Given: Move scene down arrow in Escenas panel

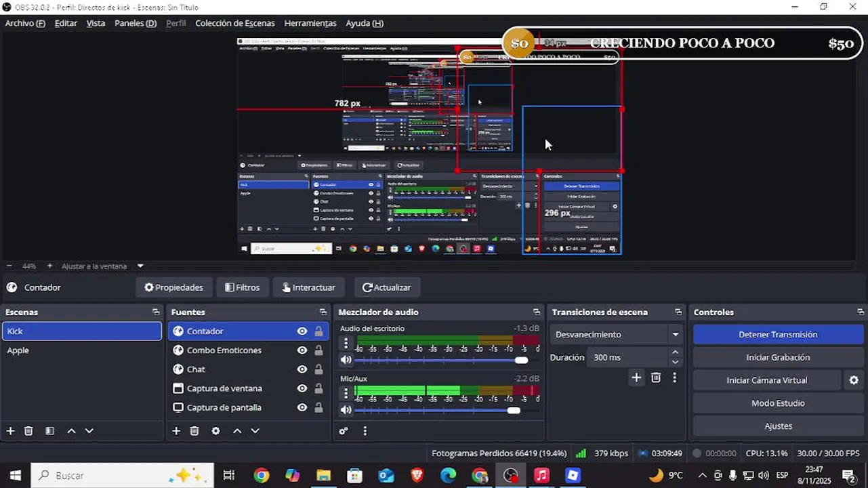Looking at the screenshot, I should pos(89,431).
